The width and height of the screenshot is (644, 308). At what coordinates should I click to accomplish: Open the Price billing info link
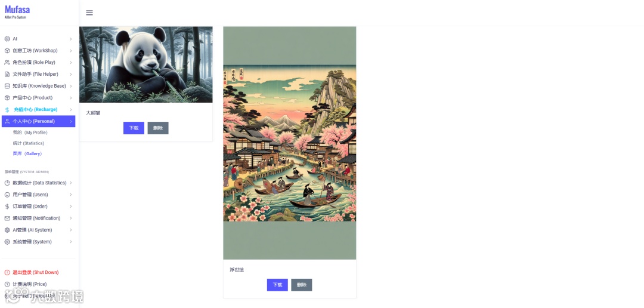30,284
